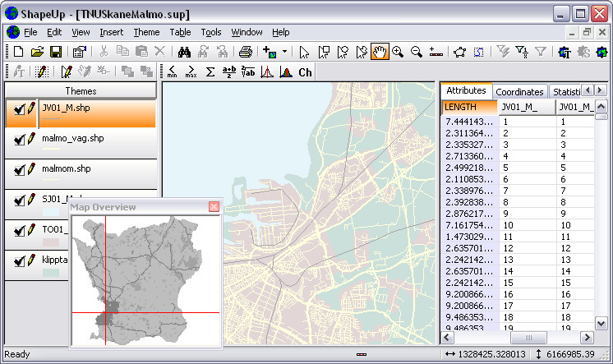Image resolution: width=613 pixels, height=364 pixels.
Task: Click the Themes panel header
Action: pos(81,90)
